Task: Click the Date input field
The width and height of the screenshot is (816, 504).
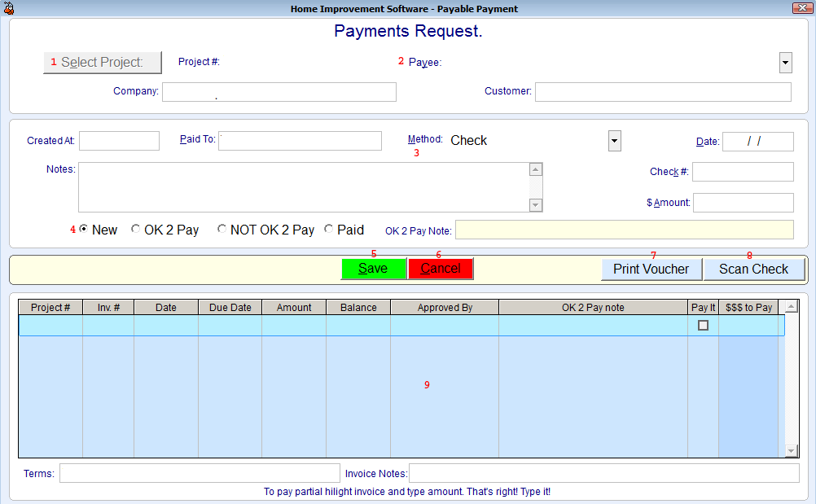Action: [758, 142]
